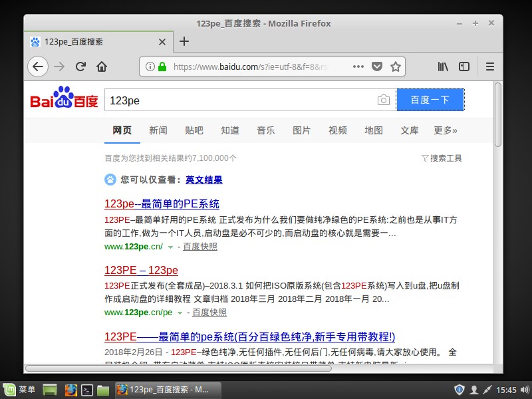532x399 pixels.
Task: Open the terminal from the taskbar
Action: (87, 390)
